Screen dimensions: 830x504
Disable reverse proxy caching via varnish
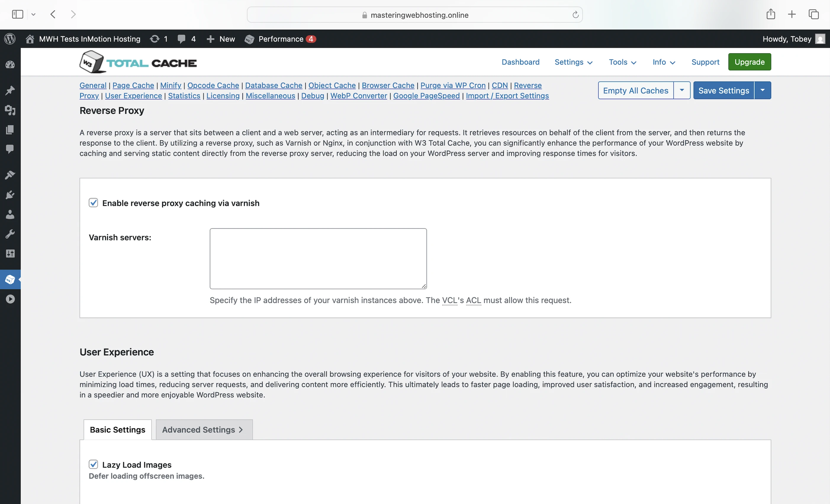click(x=93, y=203)
